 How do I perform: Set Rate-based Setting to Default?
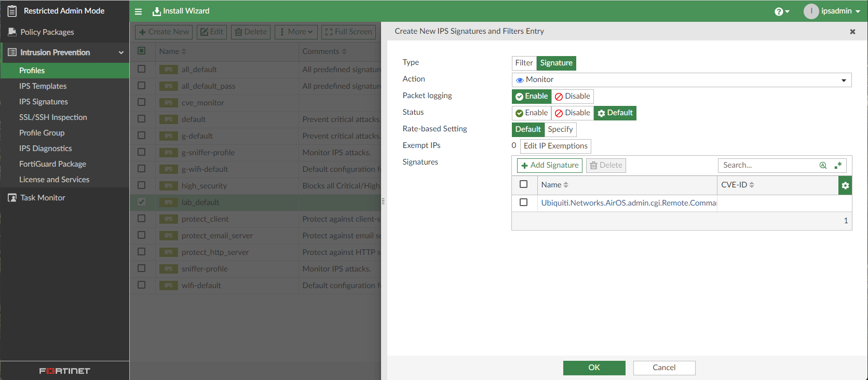click(528, 129)
